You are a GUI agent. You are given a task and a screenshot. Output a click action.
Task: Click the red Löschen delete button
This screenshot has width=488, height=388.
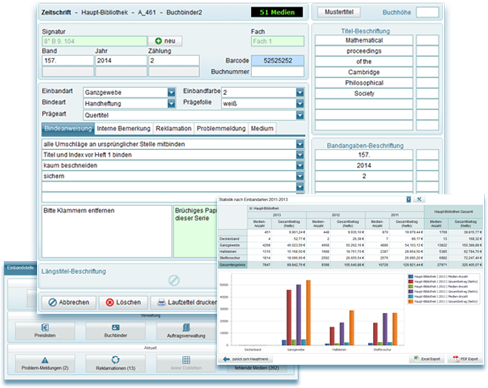click(x=123, y=302)
